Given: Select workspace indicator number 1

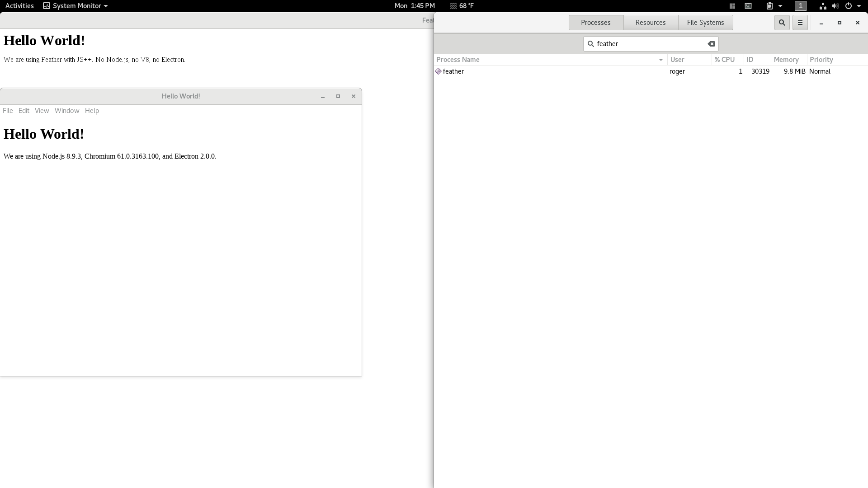Looking at the screenshot, I should [x=800, y=6].
